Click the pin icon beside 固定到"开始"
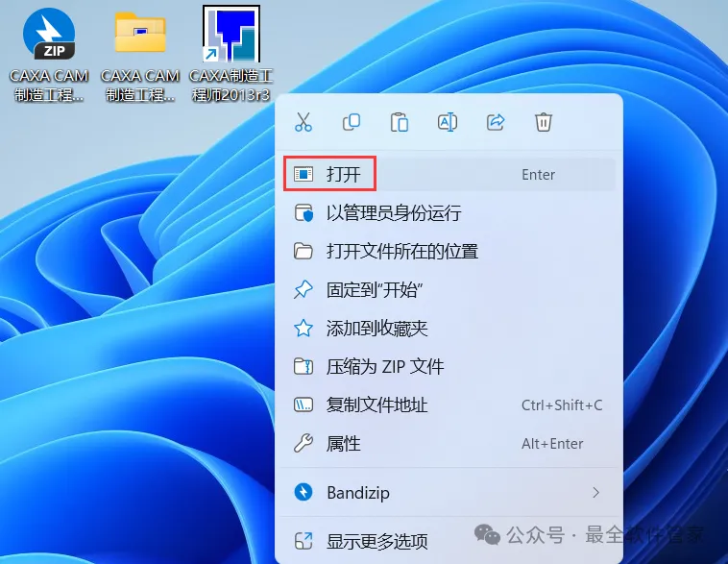 [x=303, y=290]
